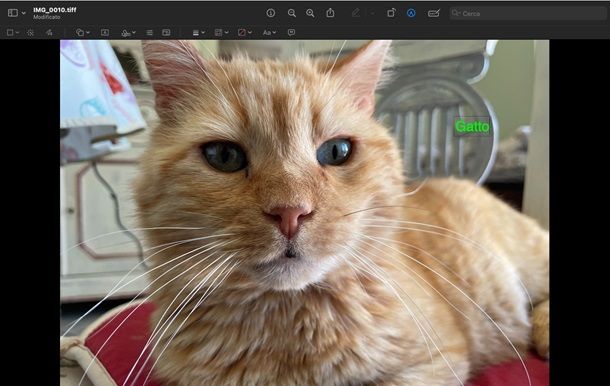The width and height of the screenshot is (610, 386).
Task: Click the Cerca search field
Action: click(528, 13)
